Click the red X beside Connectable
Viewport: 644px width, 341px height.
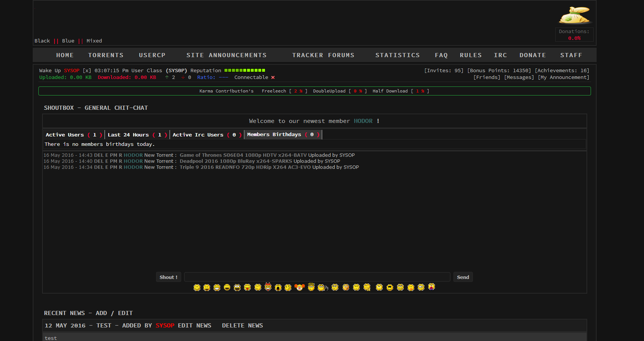click(273, 78)
